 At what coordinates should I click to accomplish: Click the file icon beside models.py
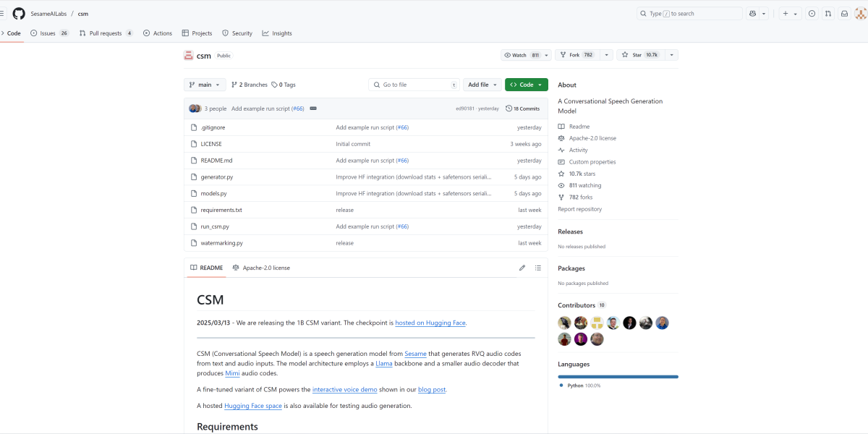[194, 193]
